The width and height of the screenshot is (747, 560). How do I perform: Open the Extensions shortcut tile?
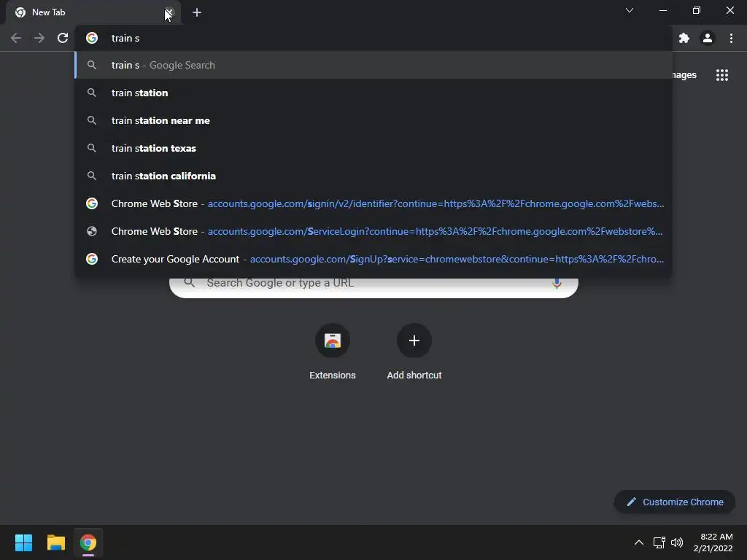333,352
